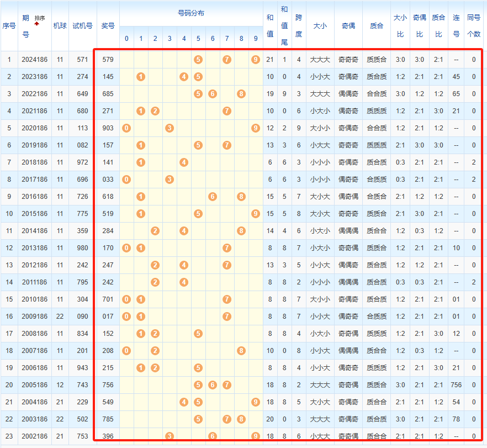The image size is (487, 448).
Task: Click orange ball 8 in row 2014186
Action: tap(241, 231)
